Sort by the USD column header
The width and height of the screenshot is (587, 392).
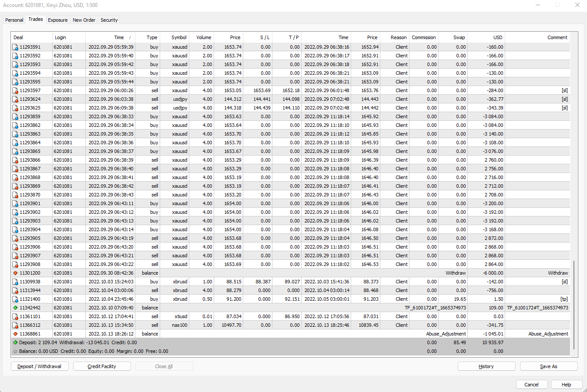(x=487, y=37)
